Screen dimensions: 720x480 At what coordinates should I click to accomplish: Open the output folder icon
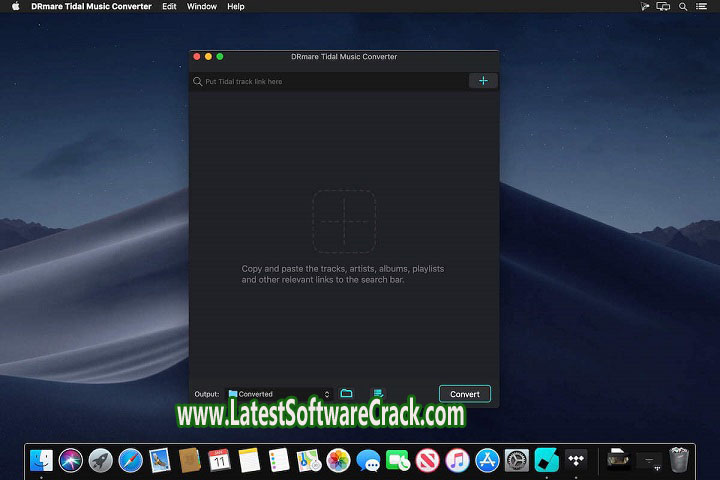[x=346, y=394]
